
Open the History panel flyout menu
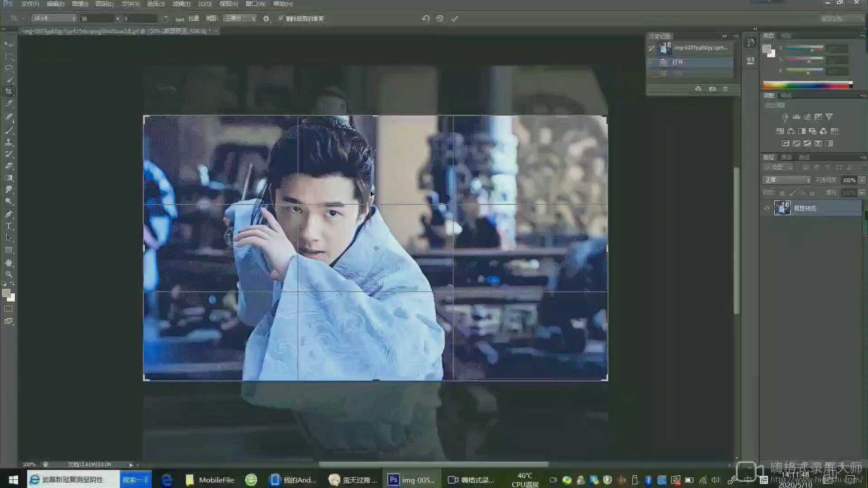736,36
